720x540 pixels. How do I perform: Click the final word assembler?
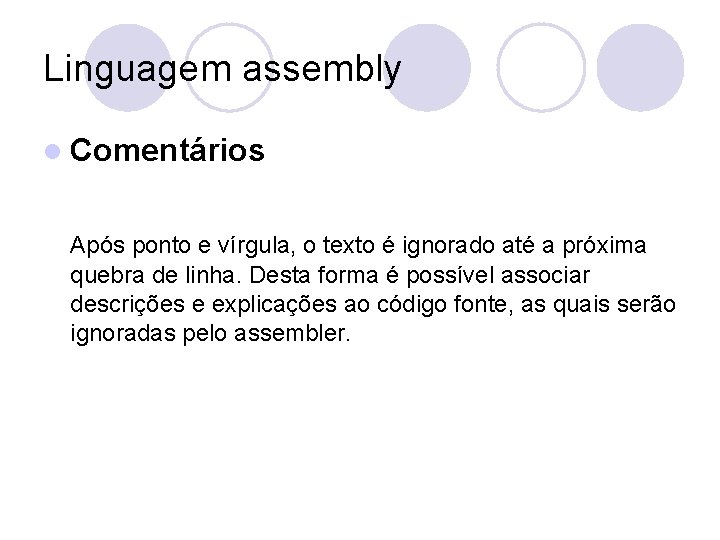tap(292, 333)
